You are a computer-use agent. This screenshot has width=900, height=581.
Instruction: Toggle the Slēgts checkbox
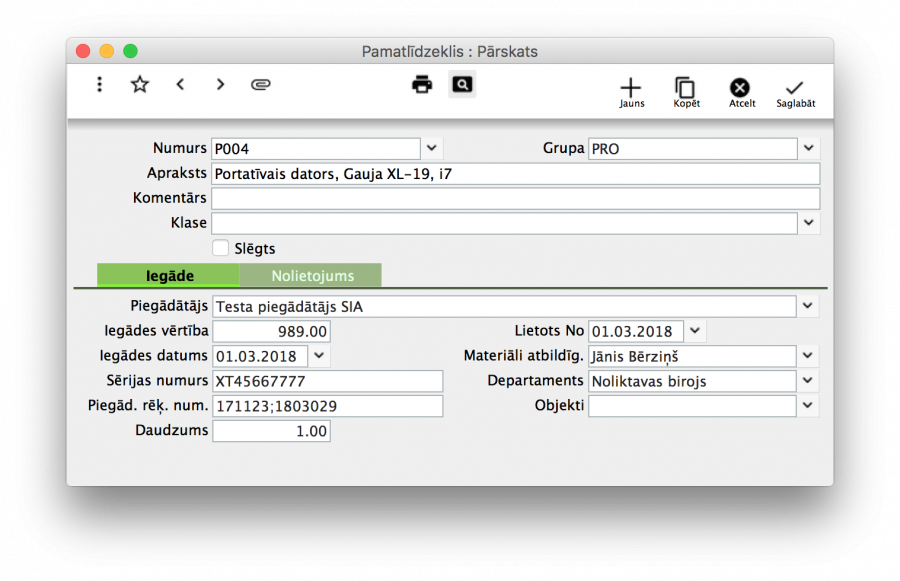pos(221,248)
